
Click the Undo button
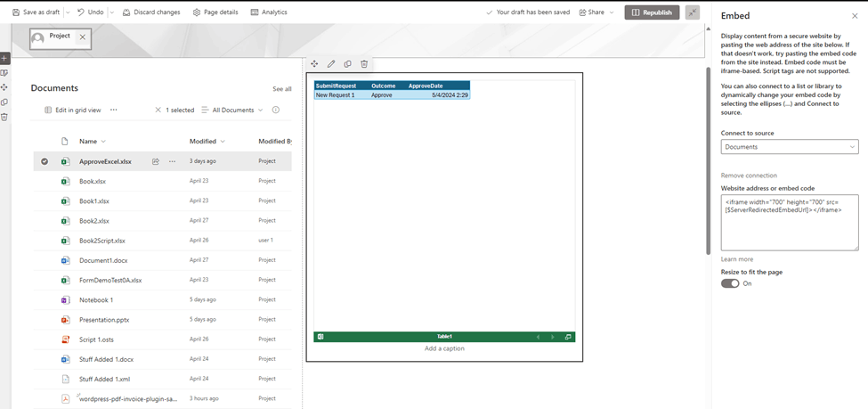tap(90, 12)
